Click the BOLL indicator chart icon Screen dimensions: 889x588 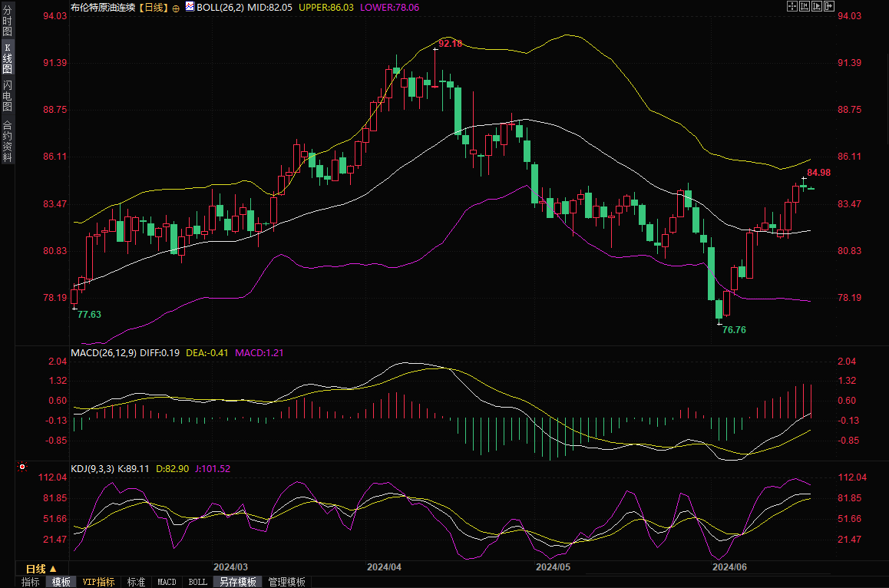click(x=190, y=6)
